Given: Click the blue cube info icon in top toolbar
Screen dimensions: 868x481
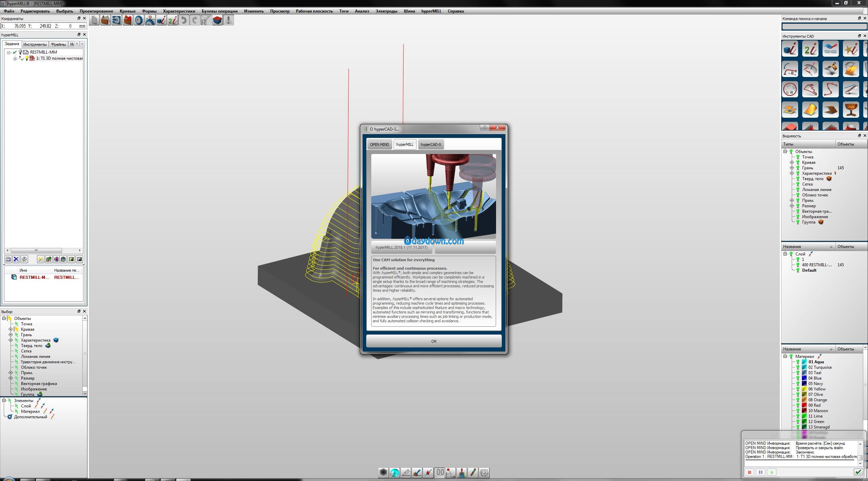Looking at the screenshot, I should tap(161, 20).
